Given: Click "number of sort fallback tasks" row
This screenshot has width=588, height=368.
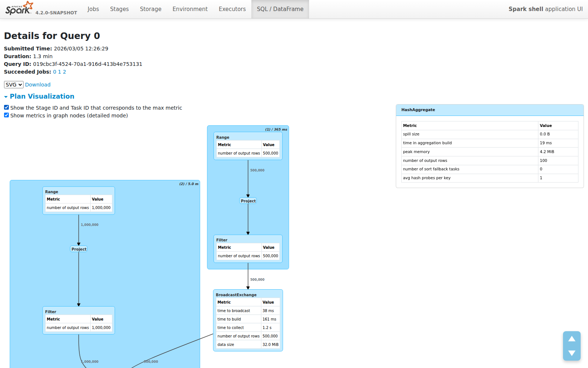Looking at the screenshot, I should pyautogui.click(x=490, y=169).
